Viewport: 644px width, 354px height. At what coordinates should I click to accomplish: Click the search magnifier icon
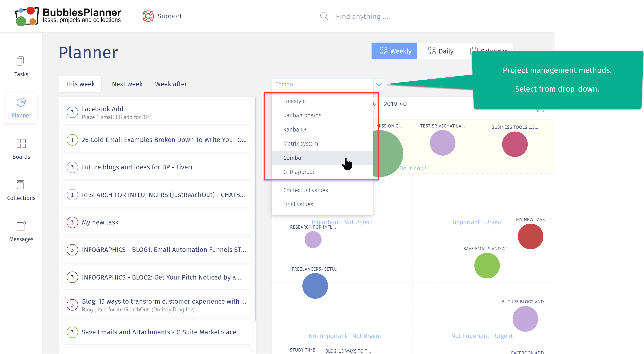click(x=324, y=16)
